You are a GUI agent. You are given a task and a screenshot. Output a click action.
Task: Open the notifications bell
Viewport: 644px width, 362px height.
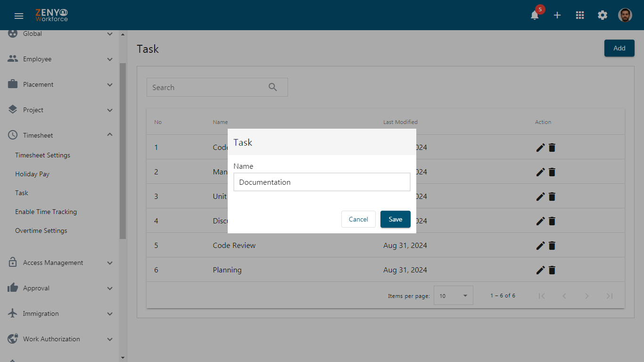click(x=535, y=15)
